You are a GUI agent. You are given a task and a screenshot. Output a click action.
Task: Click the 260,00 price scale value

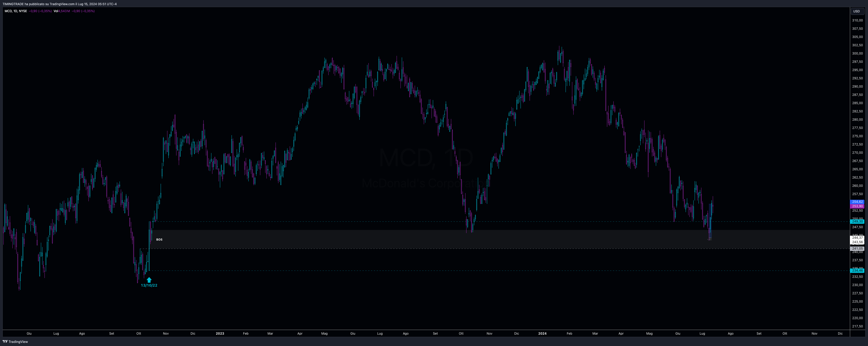(857, 186)
